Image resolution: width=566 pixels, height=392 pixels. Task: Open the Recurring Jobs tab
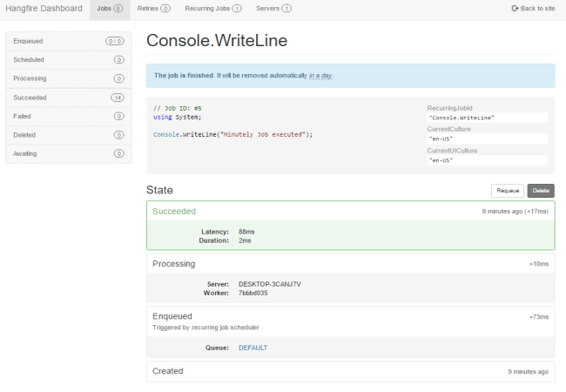coord(212,8)
